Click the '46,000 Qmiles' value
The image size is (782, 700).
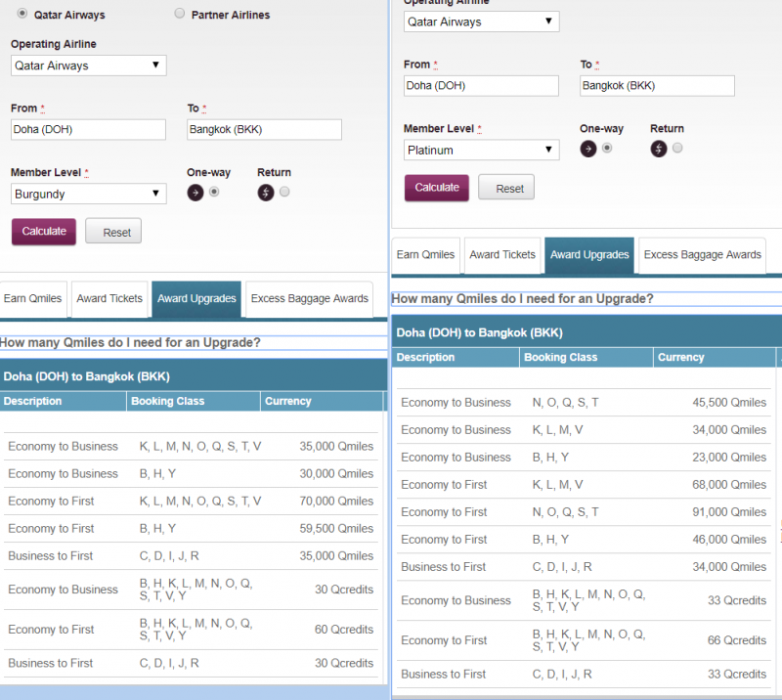[x=729, y=540]
